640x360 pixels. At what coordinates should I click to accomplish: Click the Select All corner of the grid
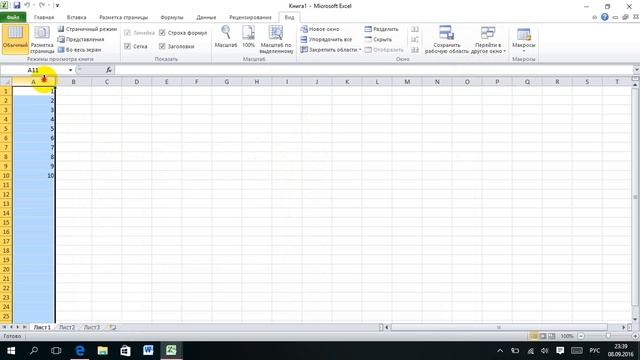(6, 82)
